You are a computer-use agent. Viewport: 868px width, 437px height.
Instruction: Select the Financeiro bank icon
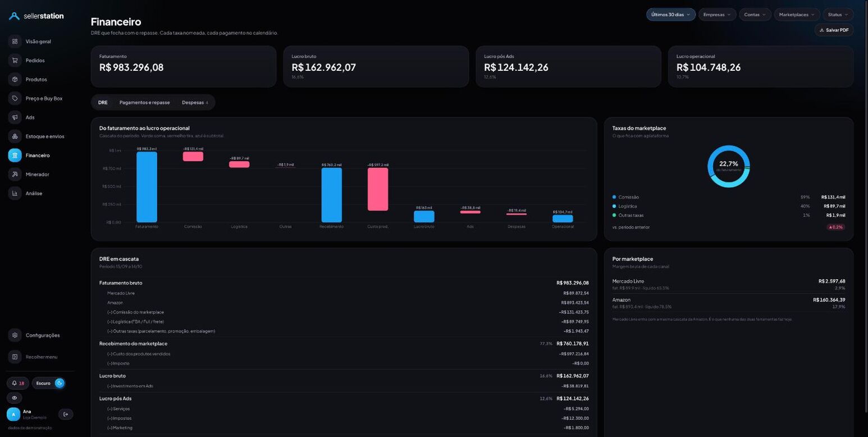point(15,156)
